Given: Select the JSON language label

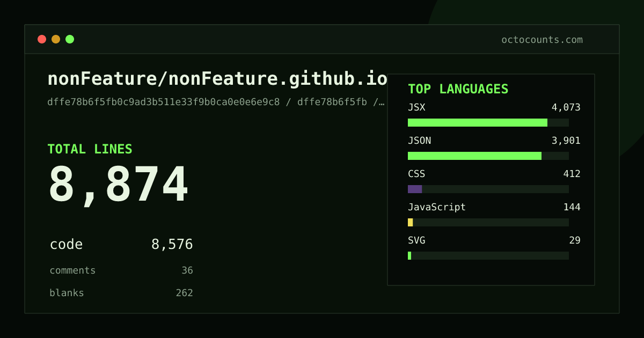Looking at the screenshot, I should pos(419,141).
